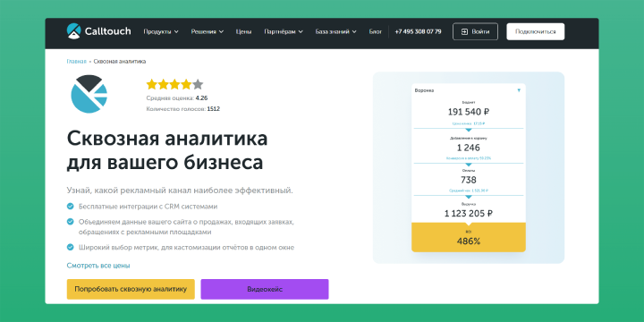Click the first yellow rating star
Screen dimensions: 644x322
[x=152, y=85]
